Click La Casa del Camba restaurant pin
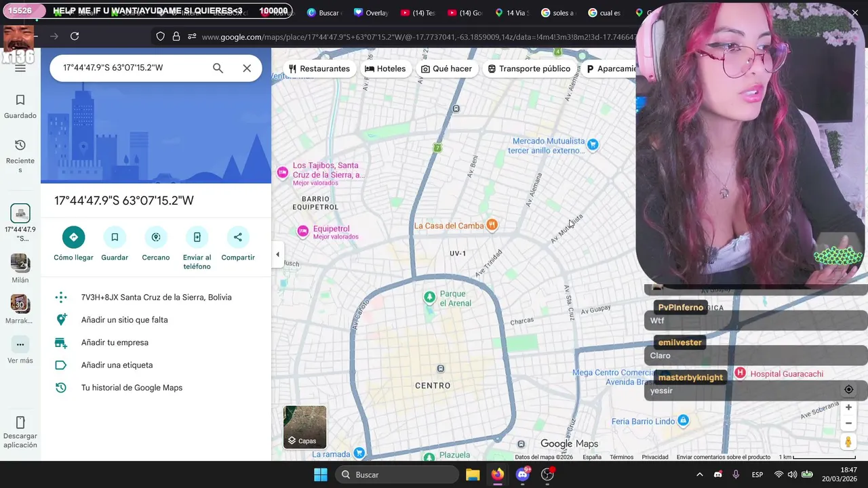This screenshot has height=488, width=868. coord(492,225)
